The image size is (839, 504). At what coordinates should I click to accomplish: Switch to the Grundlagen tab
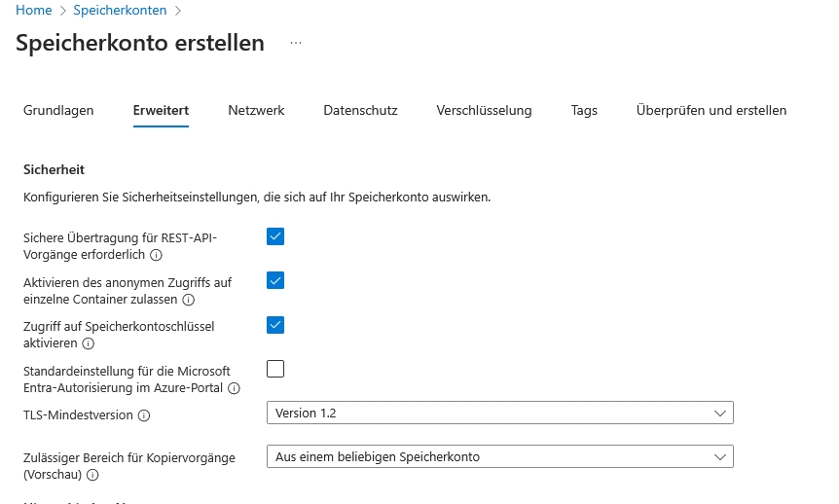pyautogui.click(x=58, y=111)
